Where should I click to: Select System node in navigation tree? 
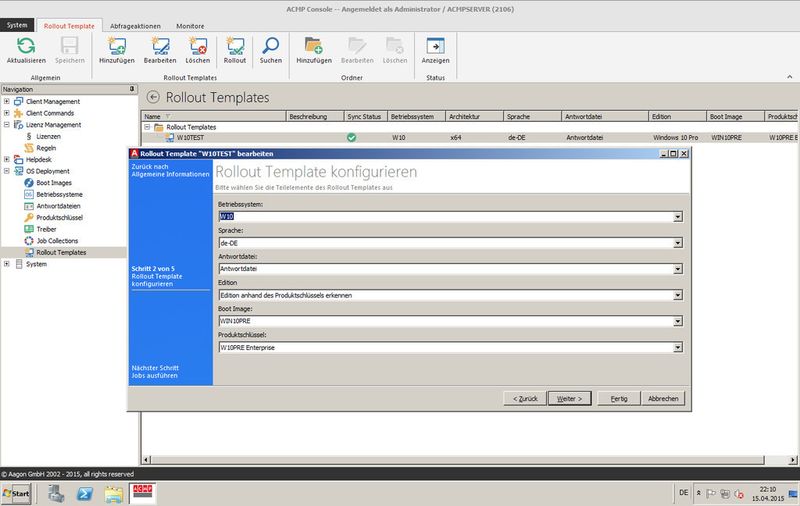[x=36, y=264]
